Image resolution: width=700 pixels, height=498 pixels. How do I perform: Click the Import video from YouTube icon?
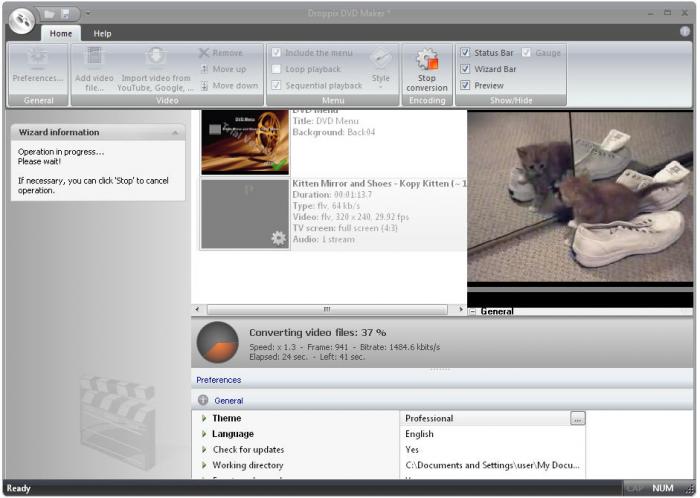[x=156, y=58]
